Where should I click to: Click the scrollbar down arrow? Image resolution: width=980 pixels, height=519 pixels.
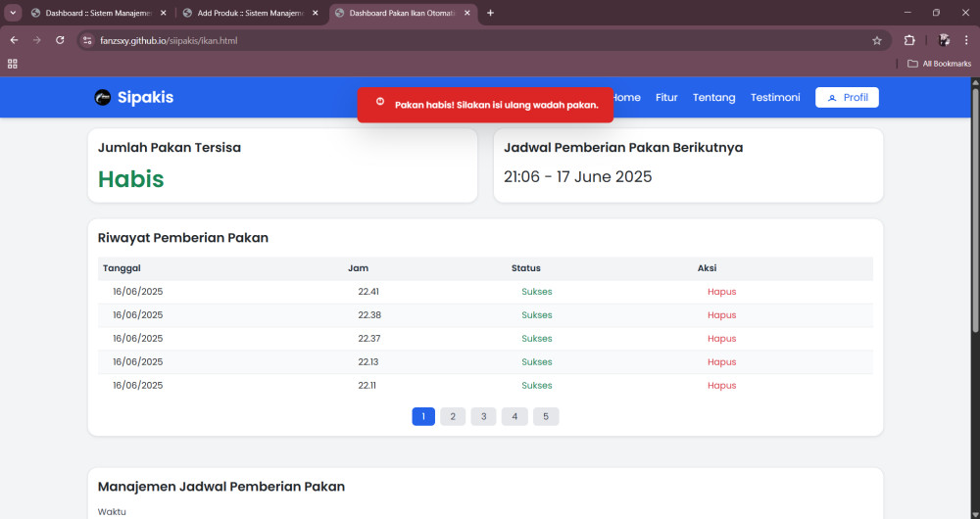click(975, 514)
